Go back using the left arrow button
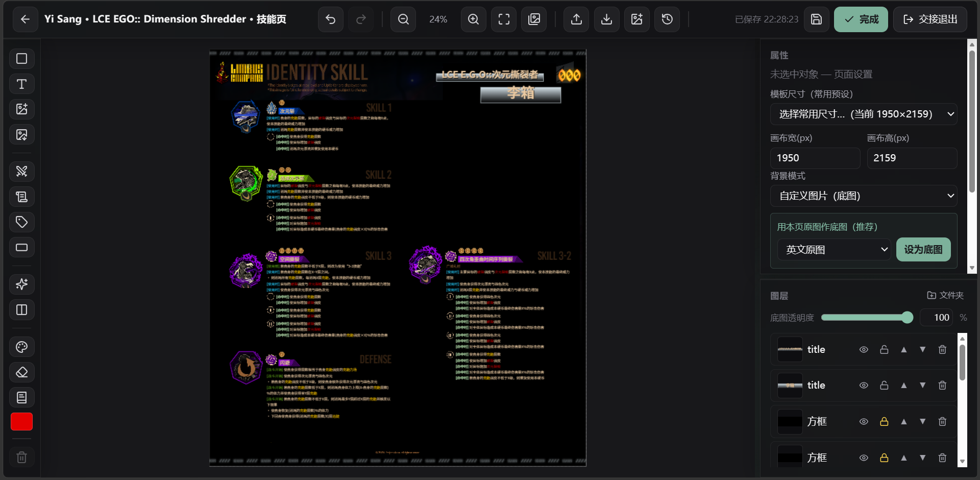Screen dimensions: 980x480 coord(25,19)
